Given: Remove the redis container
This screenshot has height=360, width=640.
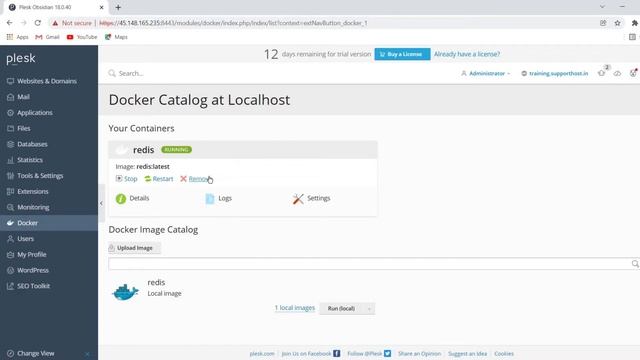Looking at the screenshot, I should click(195, 179).
